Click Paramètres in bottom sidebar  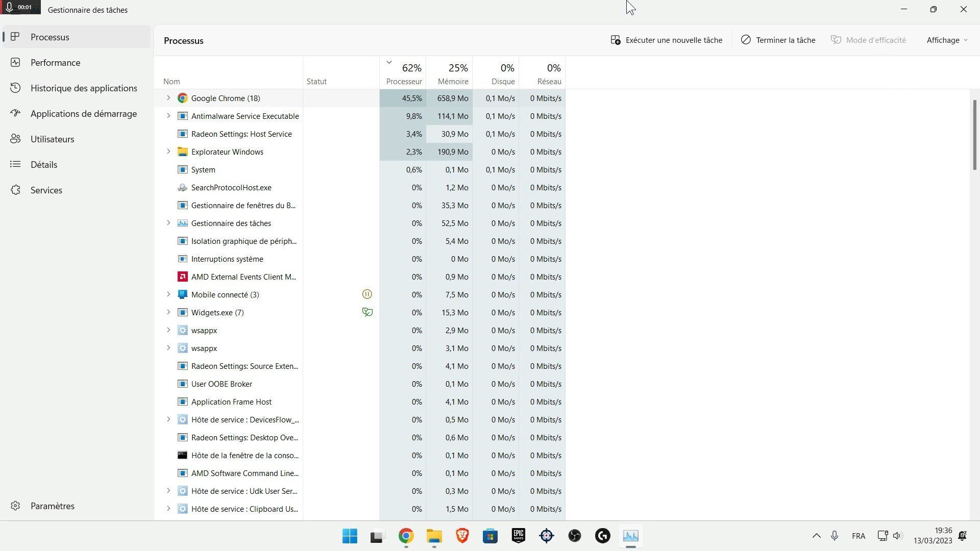(53, 506)
